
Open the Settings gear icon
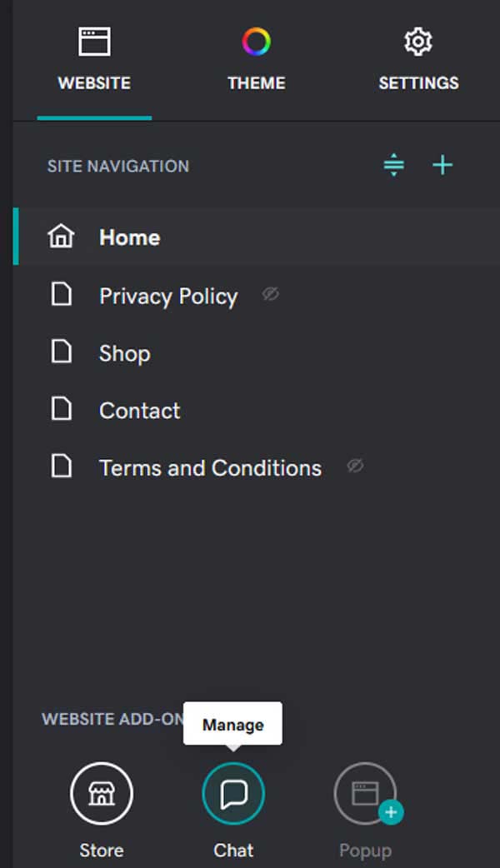pyautogui.click(x=417, y=40)
